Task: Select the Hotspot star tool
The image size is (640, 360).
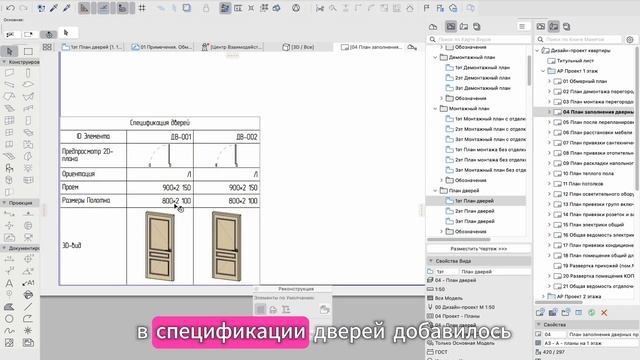Action: tap(28, 330)
